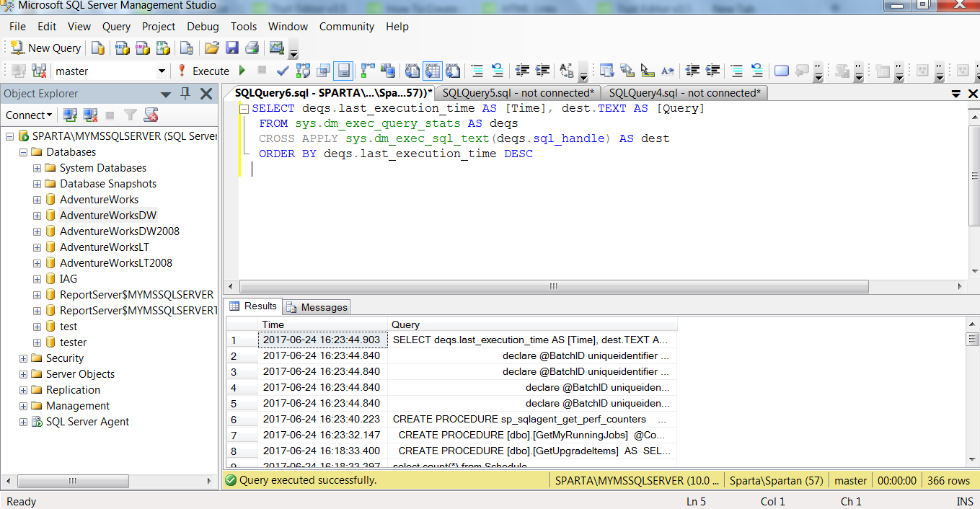This screenshot has width=980, height=509.
Task: Click the Save icon on the toolbar
Action: coord(232,48)
